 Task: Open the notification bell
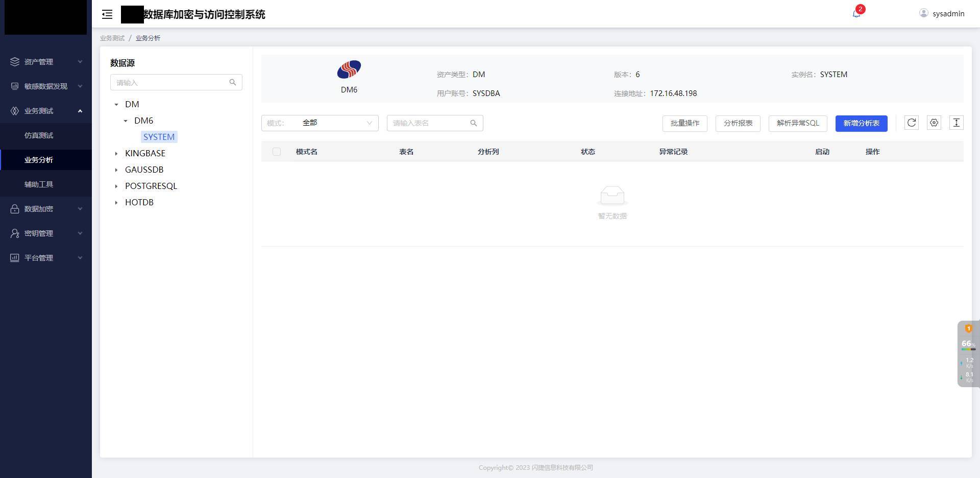(x=856, y=13)
